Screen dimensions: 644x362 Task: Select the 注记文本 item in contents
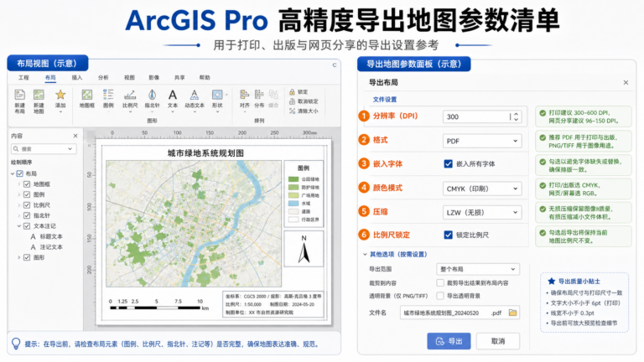tap(51, 247)
